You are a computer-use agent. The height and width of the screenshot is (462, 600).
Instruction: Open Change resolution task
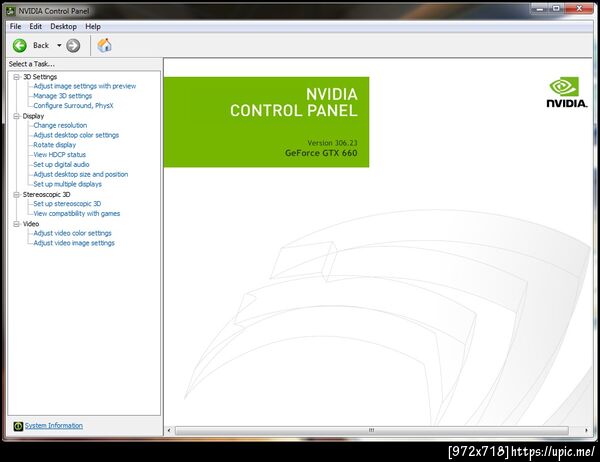pyautogui.click(x=60, y=125)
